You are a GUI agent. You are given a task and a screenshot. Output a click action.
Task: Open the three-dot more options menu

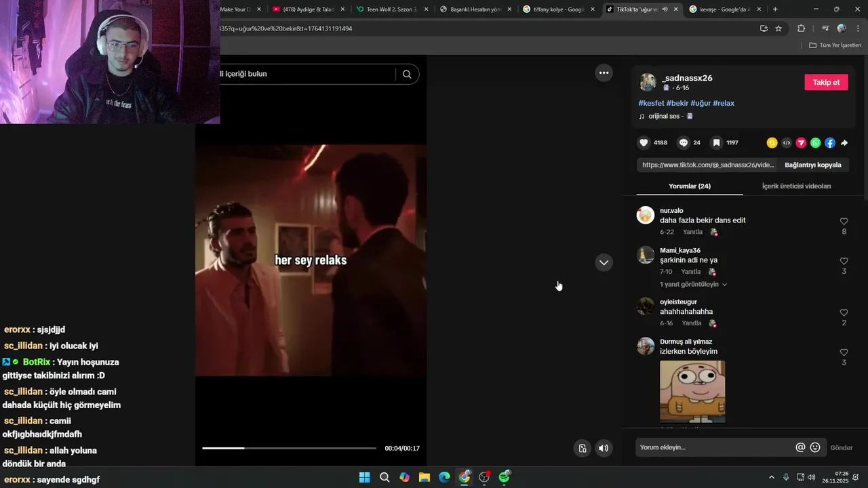point(604,73)
